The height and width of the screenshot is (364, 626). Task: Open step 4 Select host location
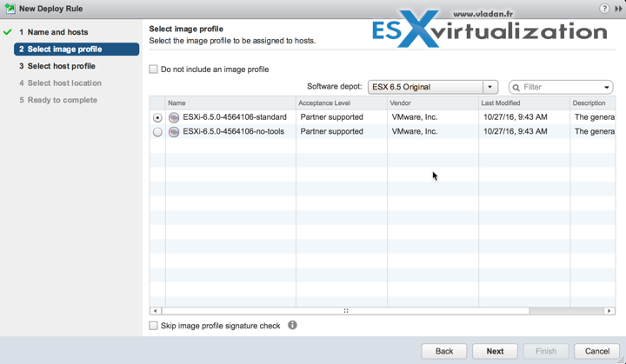(60, 83)
